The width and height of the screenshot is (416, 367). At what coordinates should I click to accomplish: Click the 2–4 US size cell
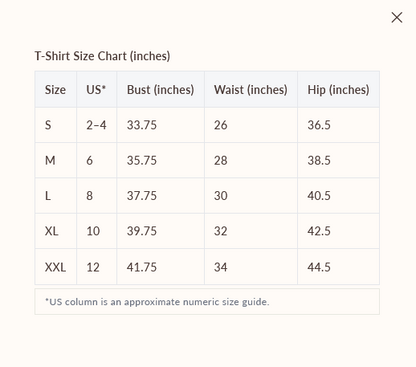97,125
